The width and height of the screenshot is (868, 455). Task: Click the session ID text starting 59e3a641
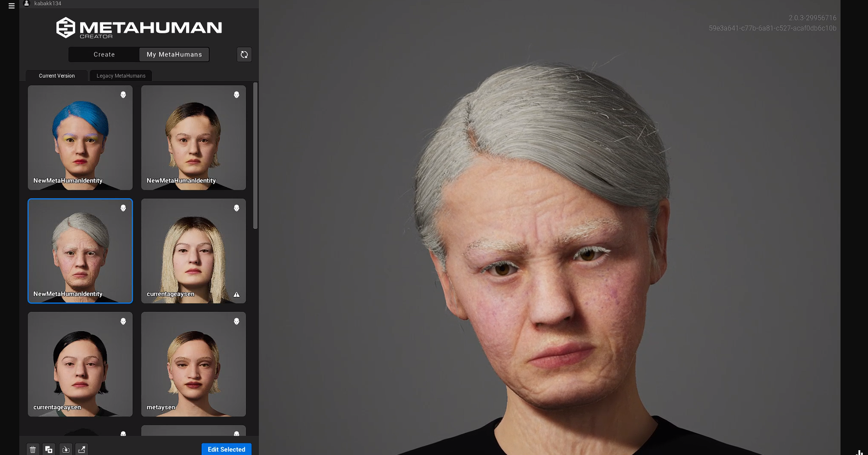(773, 28)
